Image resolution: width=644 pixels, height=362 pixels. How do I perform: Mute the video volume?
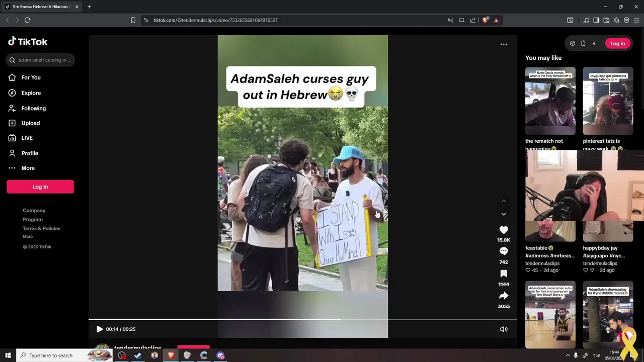click(504, 329)
